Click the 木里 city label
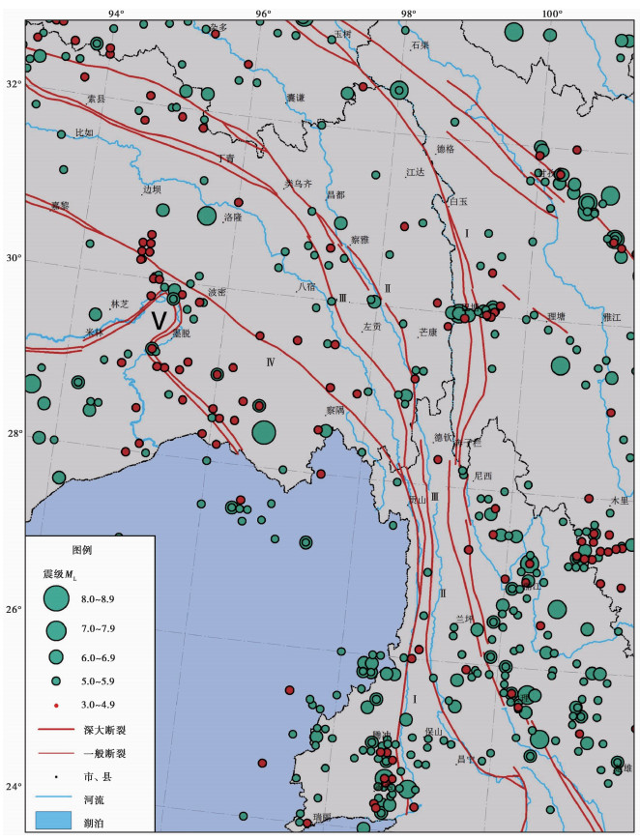 tap(620, 501)
